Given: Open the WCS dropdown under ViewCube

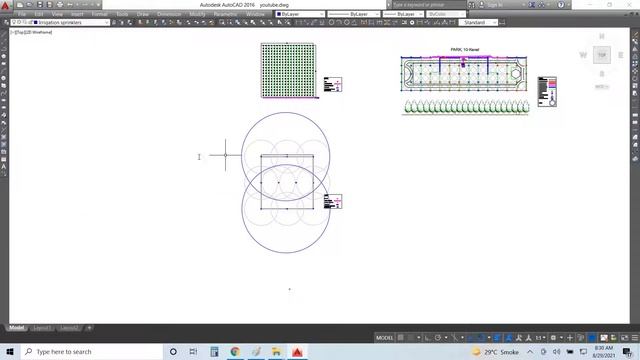Looking at the screenshot, I should [602, 87].
